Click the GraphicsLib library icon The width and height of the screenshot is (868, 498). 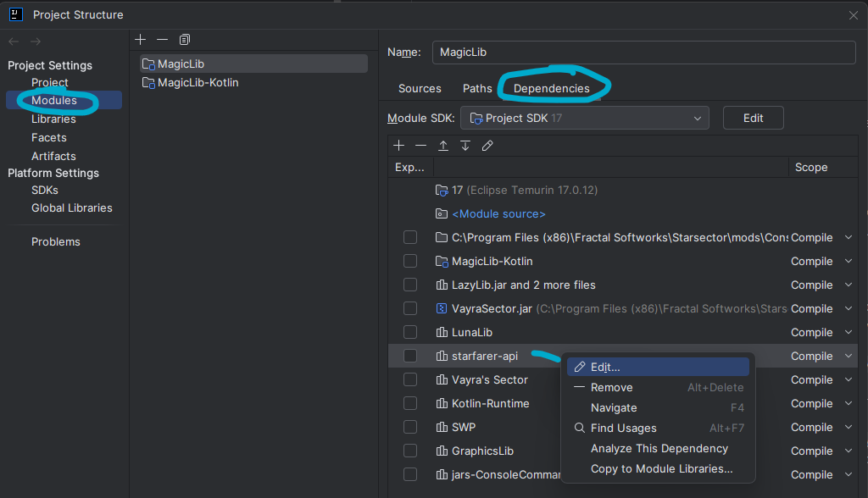(441, 451)
